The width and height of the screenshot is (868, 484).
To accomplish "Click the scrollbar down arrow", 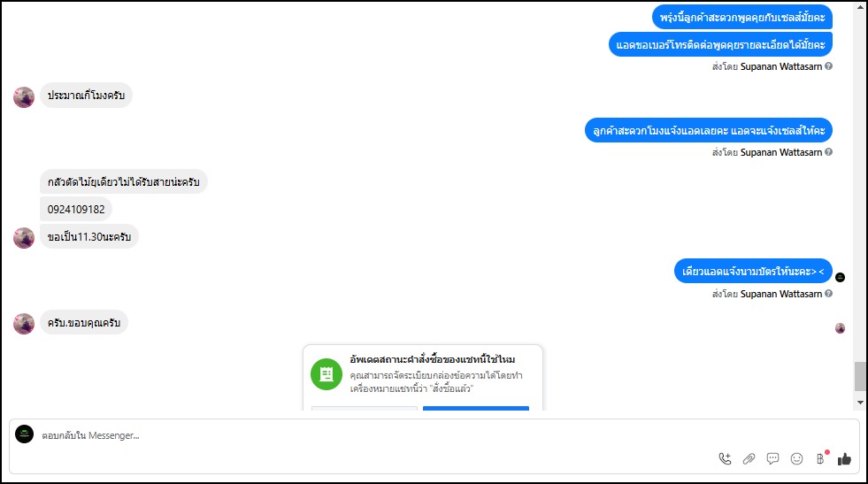I will [x=860, y=403].
